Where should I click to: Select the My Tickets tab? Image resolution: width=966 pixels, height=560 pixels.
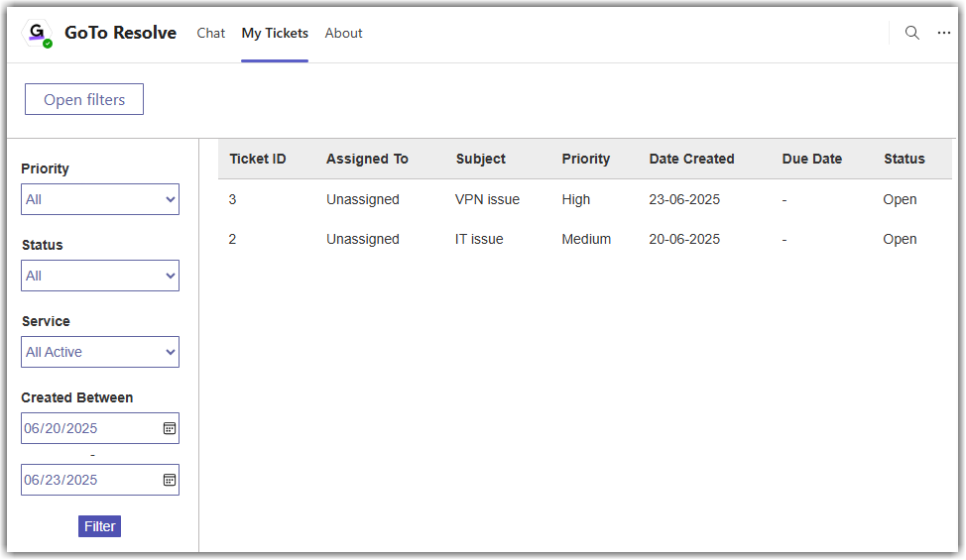coord(275,33)
